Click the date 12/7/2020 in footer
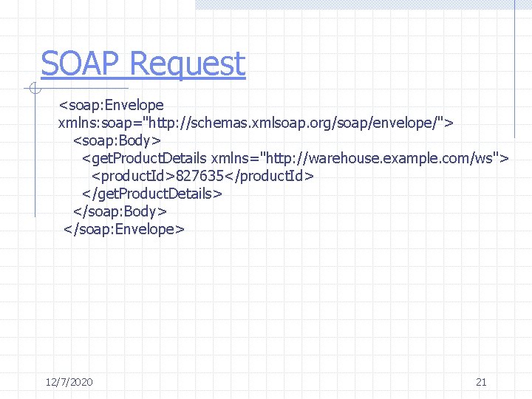532x399 pixels. tap(69, 383)
